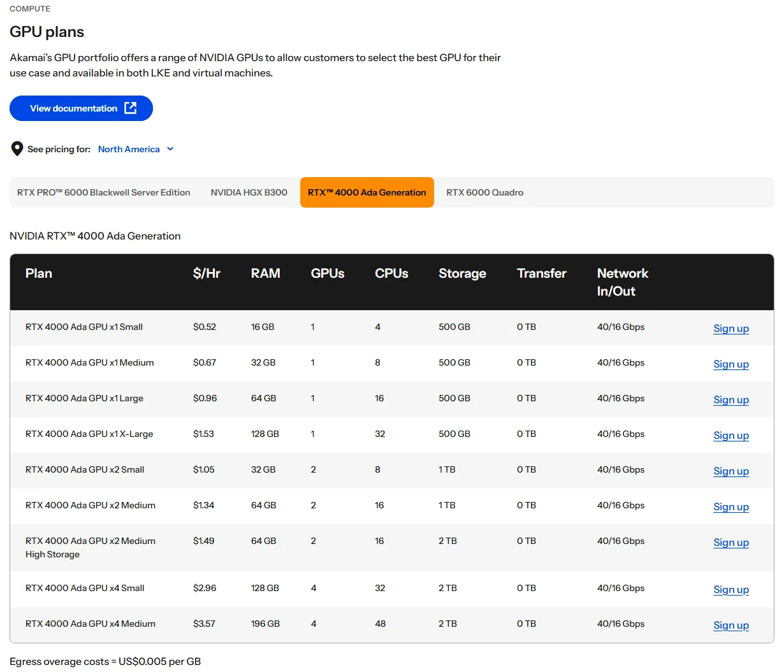Screen dimensions: 784x672
Task: Switch to the RTX 6000 Quadro tab
Action: (485, 192)
